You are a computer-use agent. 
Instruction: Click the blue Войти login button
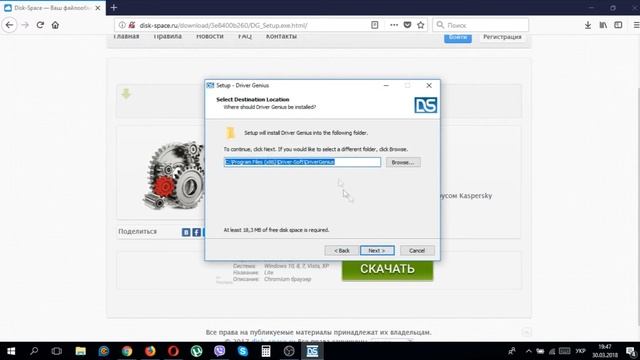tap(458, 37)
